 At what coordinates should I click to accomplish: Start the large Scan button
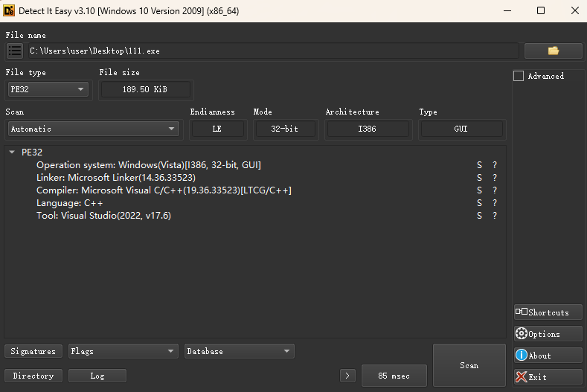[469, 365]
